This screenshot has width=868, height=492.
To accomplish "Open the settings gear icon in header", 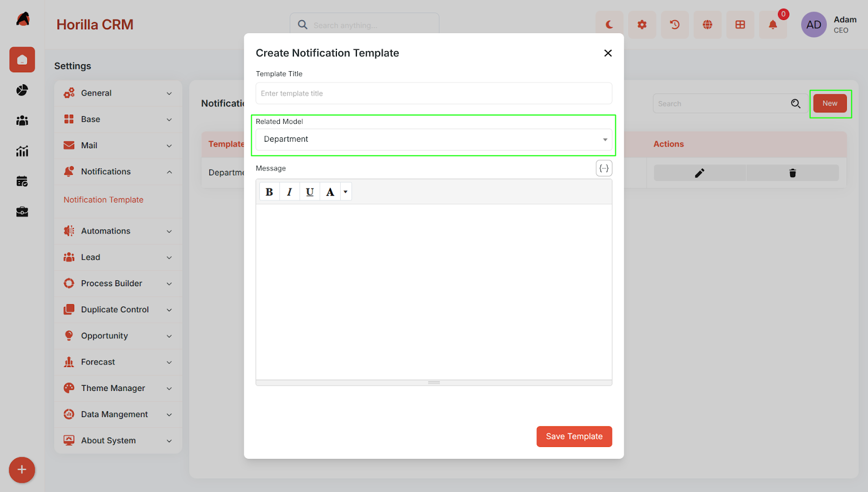I will coord(642,24).
